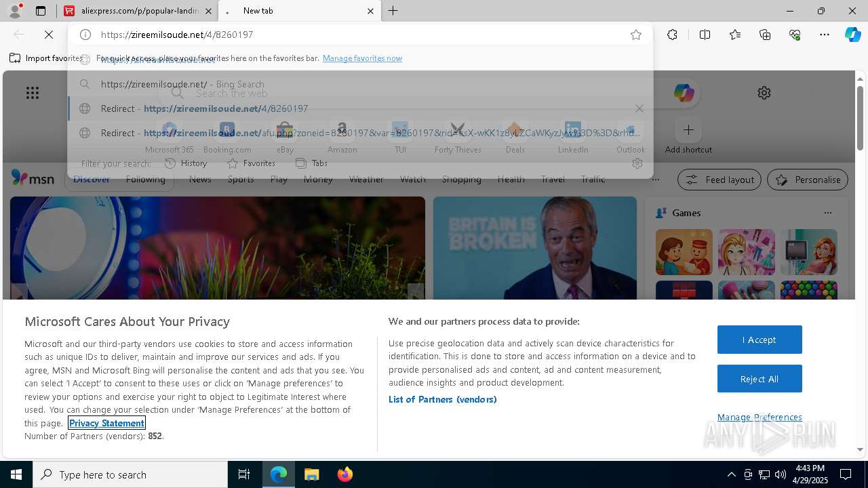Open the Privacy Statement link
This screenshot has width=868, height=488.
pos(106,423)
